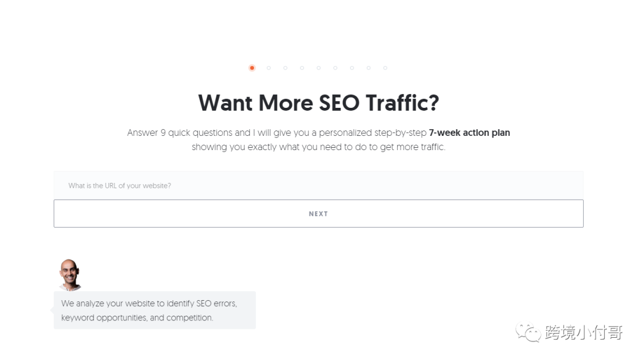Click the 'Answer 9 quick questions' text

pyautogui.click(x=188, y=132)
